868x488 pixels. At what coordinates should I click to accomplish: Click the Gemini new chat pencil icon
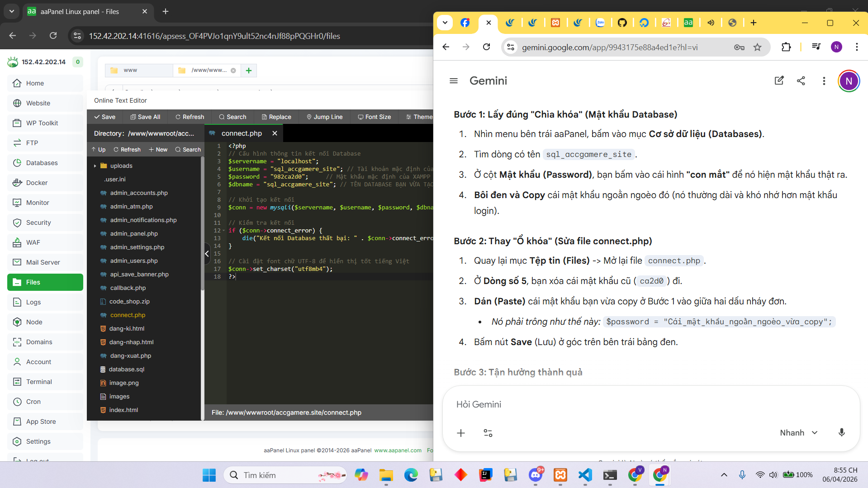tap(779, 81)
